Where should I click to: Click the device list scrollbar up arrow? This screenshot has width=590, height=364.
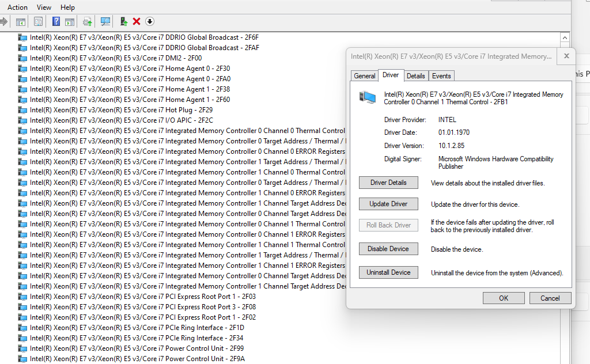click(x=565, y=37)
